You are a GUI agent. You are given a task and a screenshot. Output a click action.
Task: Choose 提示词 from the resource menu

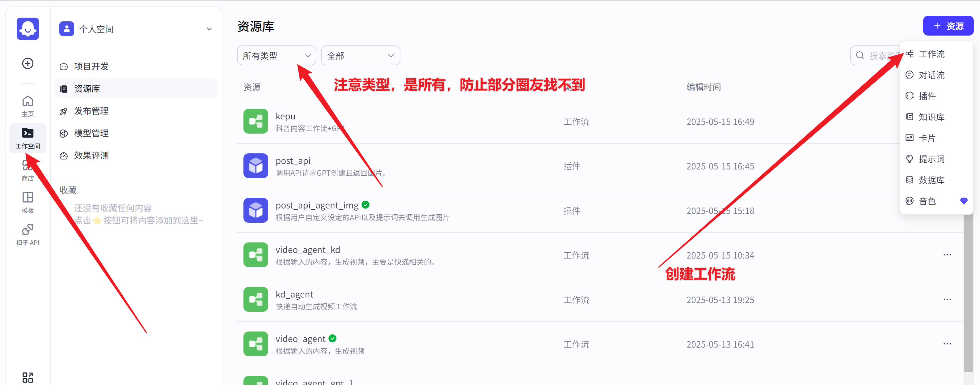(x=937, y=159)
